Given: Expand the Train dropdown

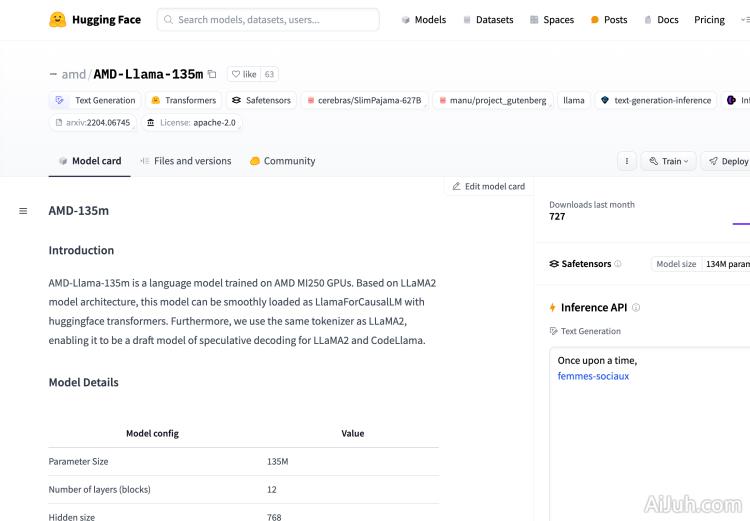Looking at the screenshot, I should [667, 161].
